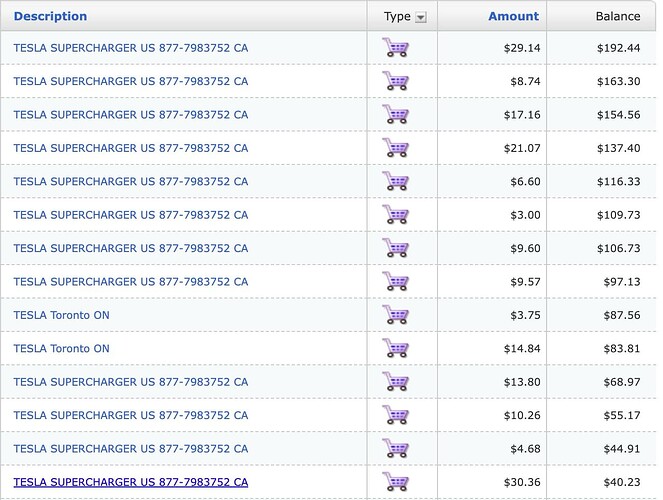Screen dimensions: 663x500
Task: Click the cart icon in the $21.07 row
Action: coord(395,148)
